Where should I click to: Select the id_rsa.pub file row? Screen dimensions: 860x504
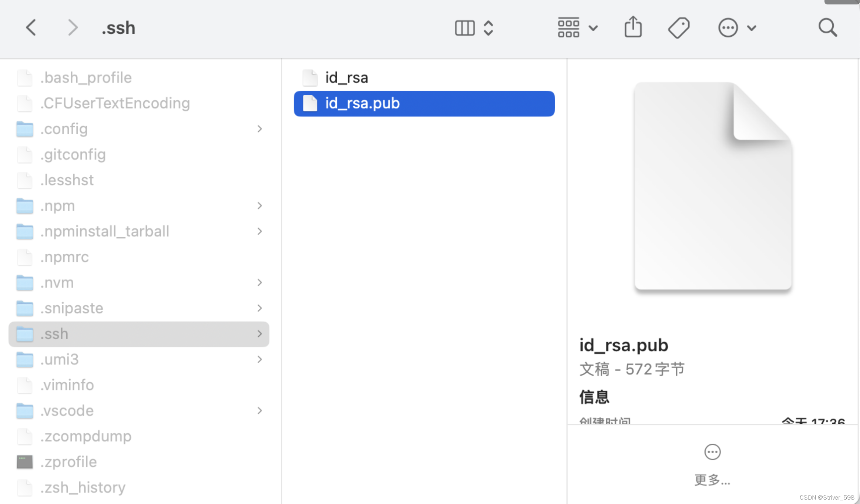pos(424,104)
